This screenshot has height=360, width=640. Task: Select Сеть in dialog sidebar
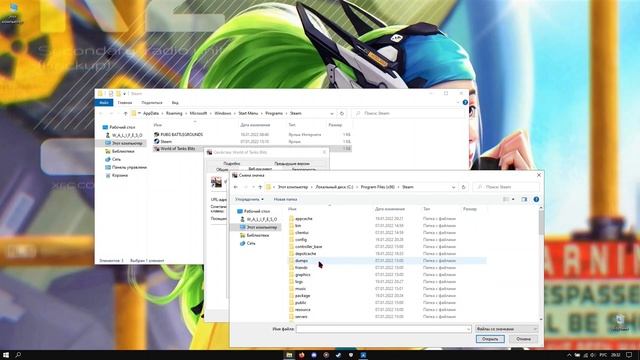[x=251, y=243]
